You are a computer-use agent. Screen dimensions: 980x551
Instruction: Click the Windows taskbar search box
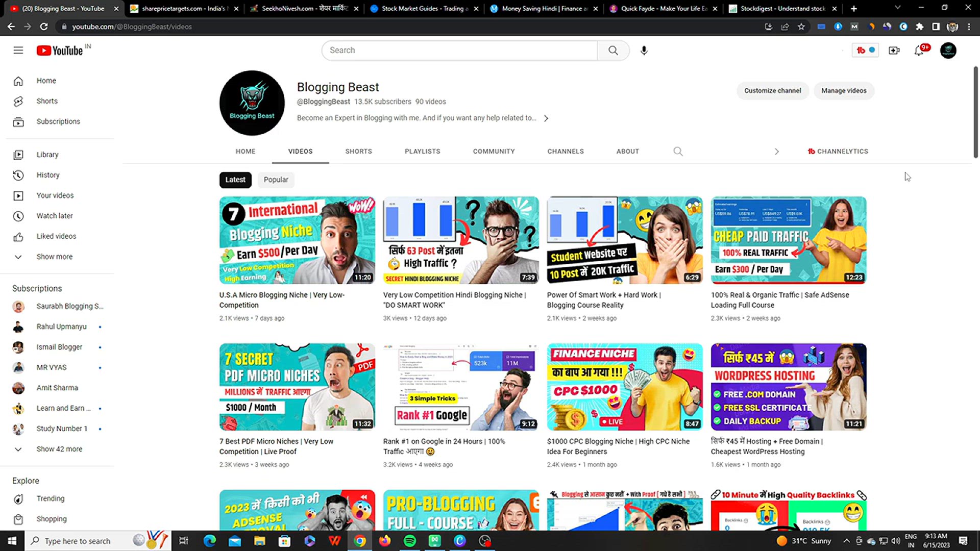97,541
